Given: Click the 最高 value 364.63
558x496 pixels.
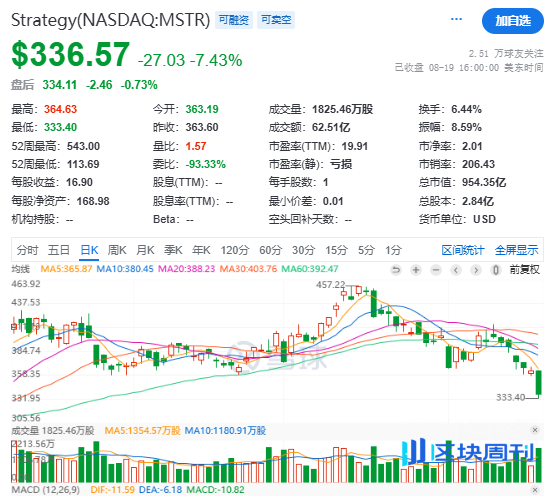Looking at the screenshot, I should coord(60,109).
